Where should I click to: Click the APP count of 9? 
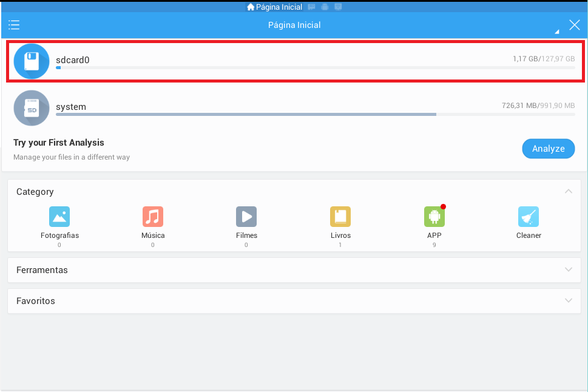tap(434, 245)
